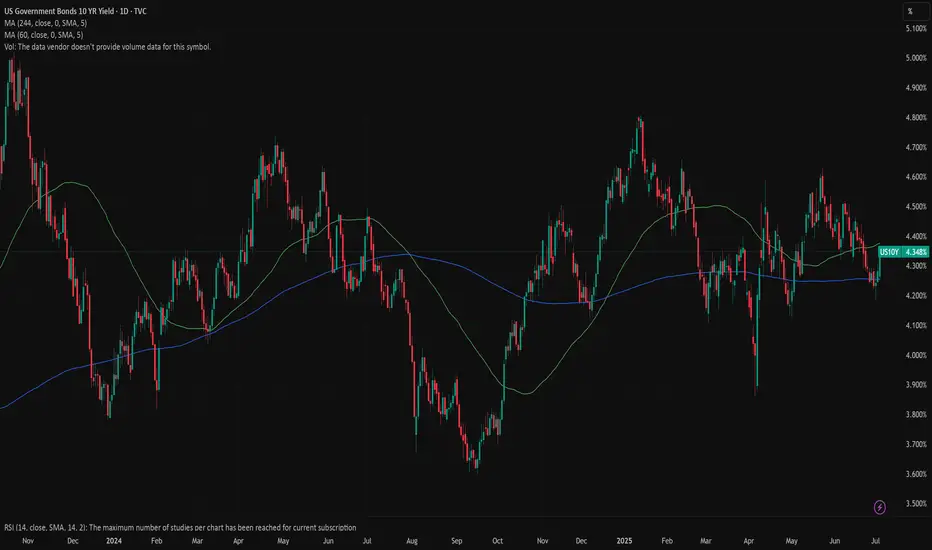Click the 4.100% price axis label

916,326
